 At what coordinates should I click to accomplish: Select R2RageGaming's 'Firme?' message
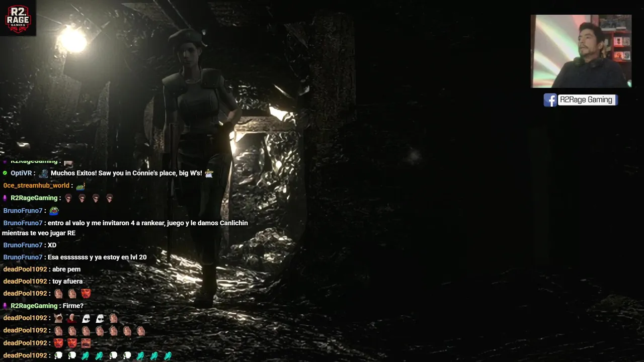73,306
